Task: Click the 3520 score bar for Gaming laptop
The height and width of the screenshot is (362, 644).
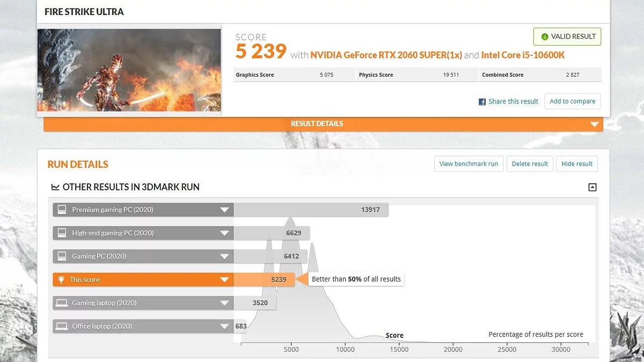Action: click(x=254, y=303)
